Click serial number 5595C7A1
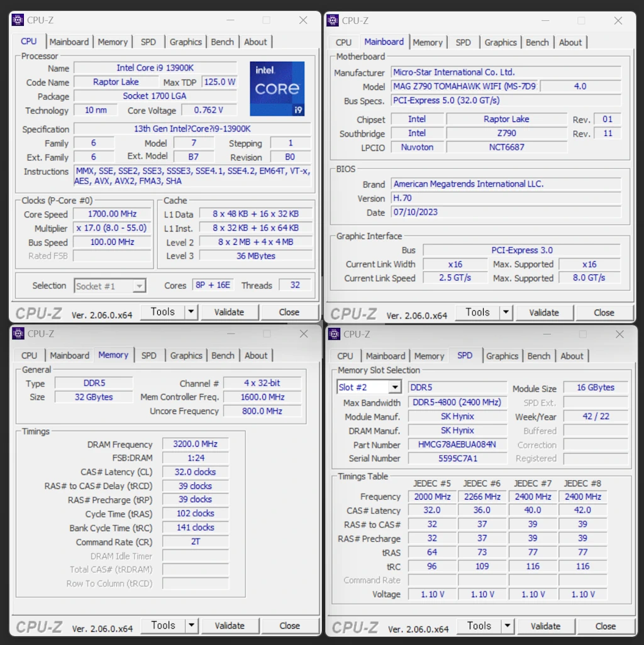The image size is (644, 645). [x=457, y=459]
